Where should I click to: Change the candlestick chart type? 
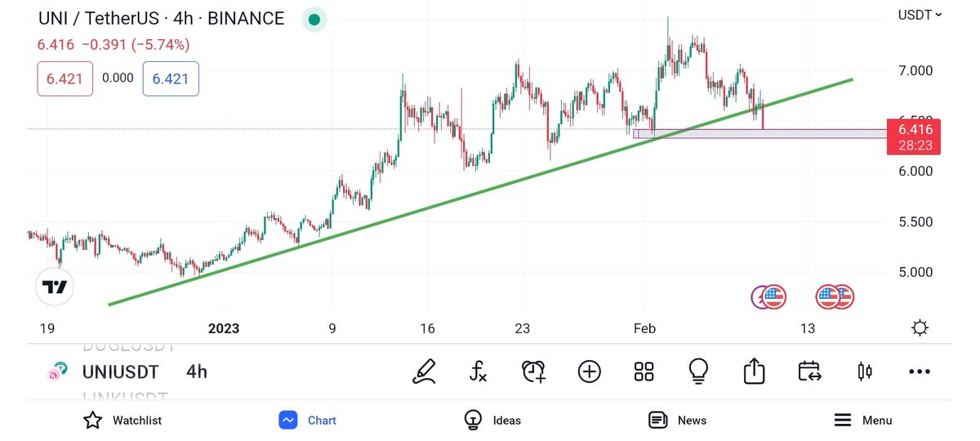pyautogui.click(x=865, y=372)
